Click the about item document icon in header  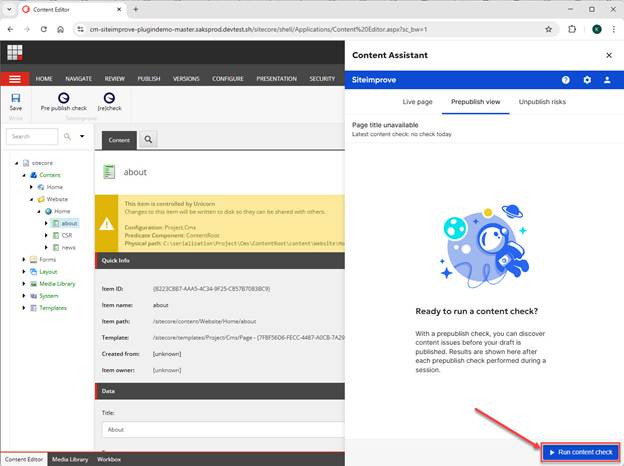pyautogui.click(x=109, y=172)
